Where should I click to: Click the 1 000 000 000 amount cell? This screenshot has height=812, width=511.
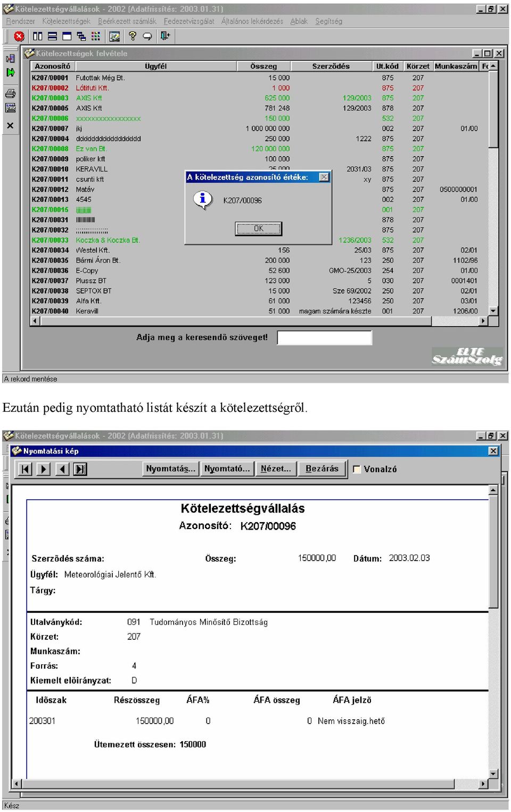268,128
